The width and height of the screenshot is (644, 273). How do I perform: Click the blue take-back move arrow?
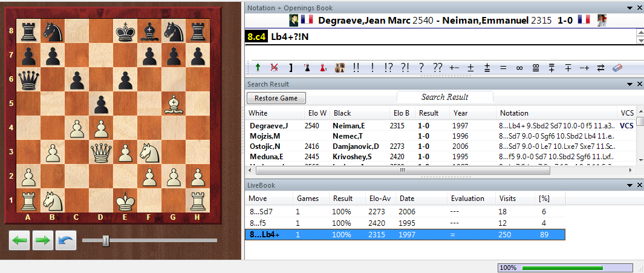(x=65, y=240)
